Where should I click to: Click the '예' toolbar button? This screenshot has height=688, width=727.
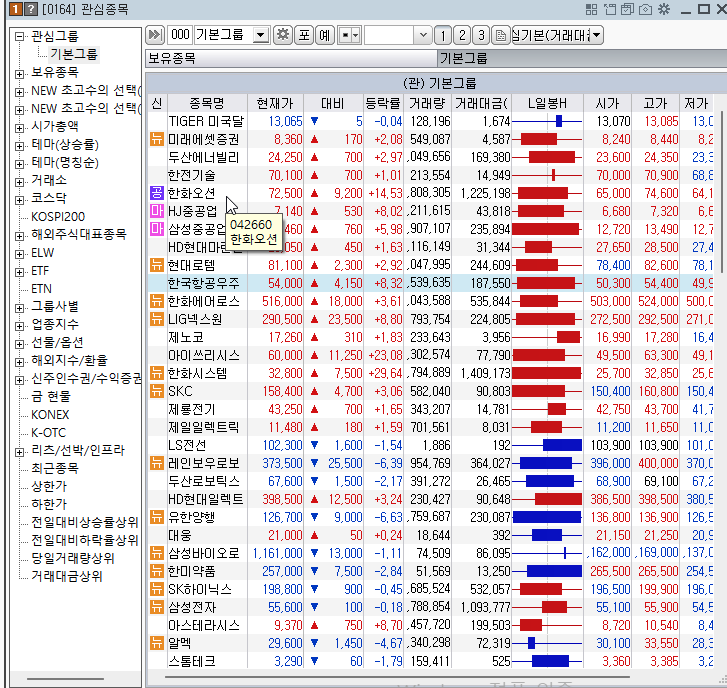325,35
